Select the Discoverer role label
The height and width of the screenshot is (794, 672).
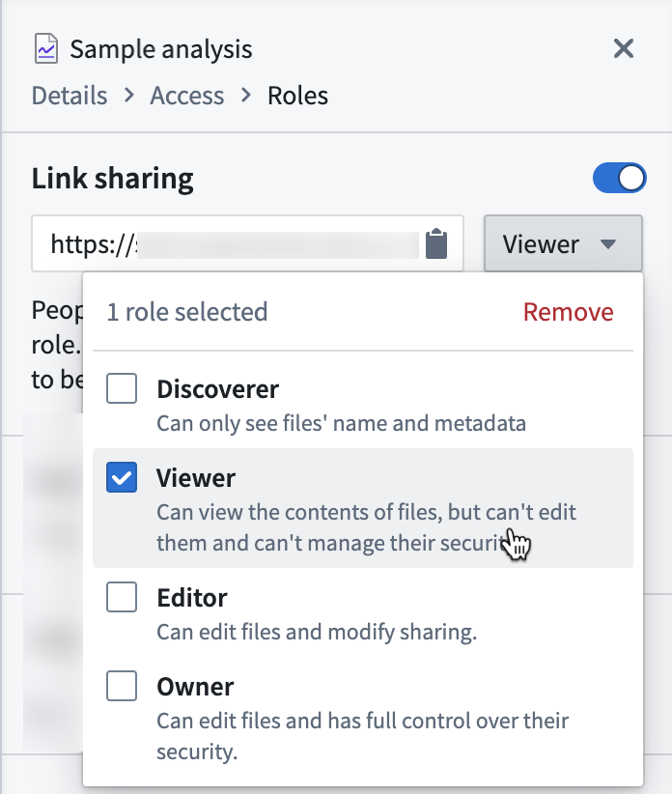(x=218, y=389)
